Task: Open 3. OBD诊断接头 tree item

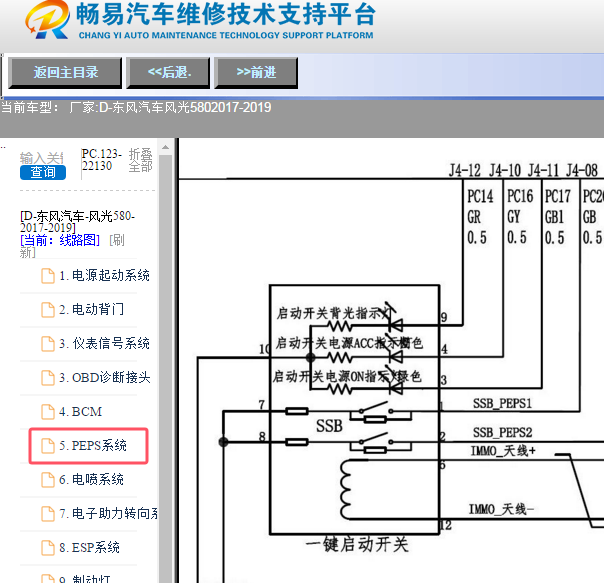Action: [105, 377]
